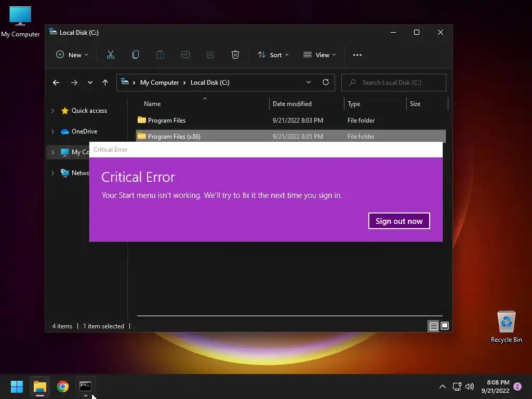Open recent locations dropdown chevron

[90, 83]
